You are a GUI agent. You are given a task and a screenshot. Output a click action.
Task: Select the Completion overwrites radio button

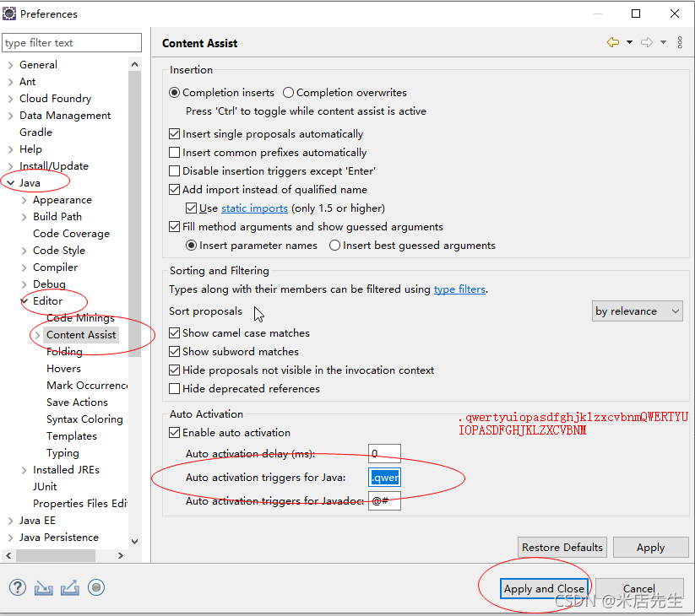[x=287, y=93]
